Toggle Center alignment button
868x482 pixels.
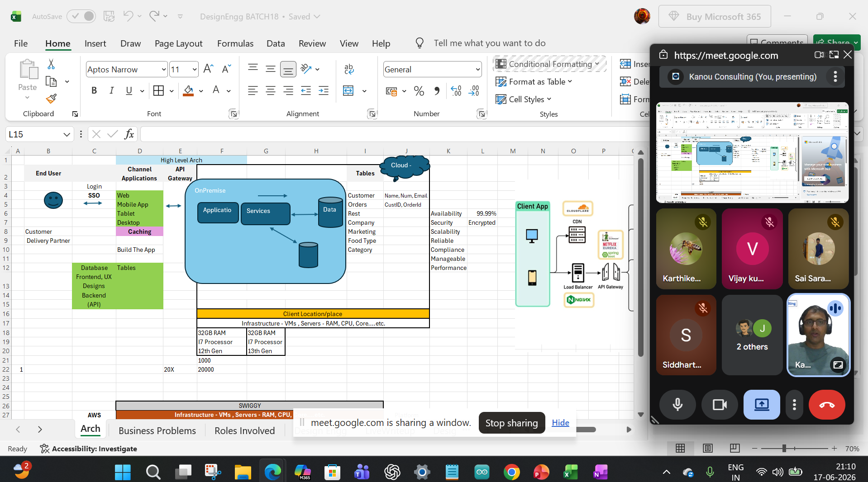pos(271,91)
